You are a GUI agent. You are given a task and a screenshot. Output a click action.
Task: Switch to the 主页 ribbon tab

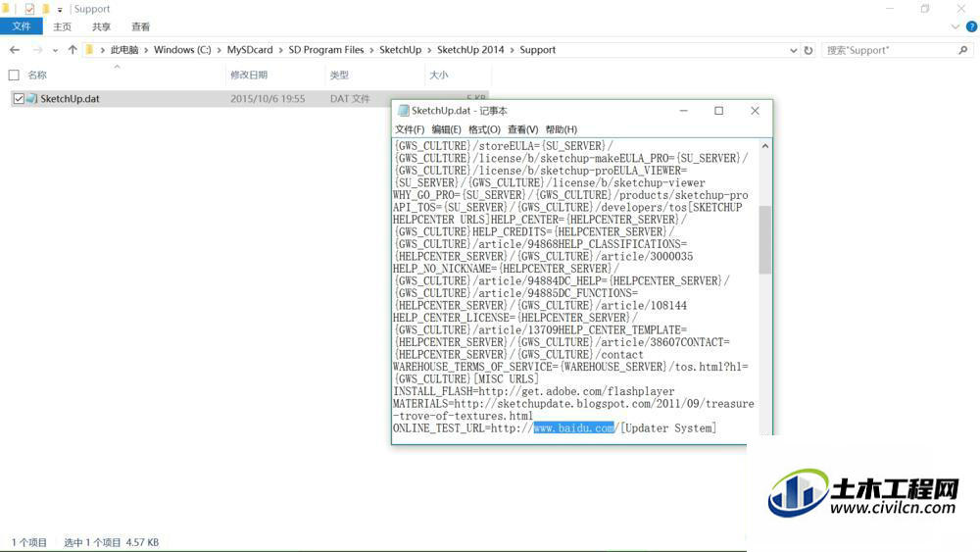tap(62, 26)
